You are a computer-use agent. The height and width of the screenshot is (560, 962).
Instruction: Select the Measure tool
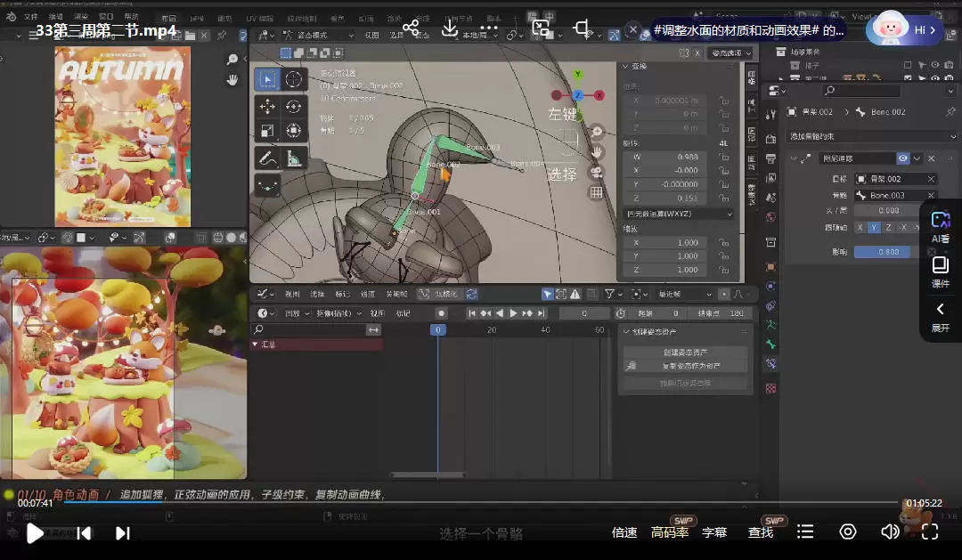click(294, 158)
